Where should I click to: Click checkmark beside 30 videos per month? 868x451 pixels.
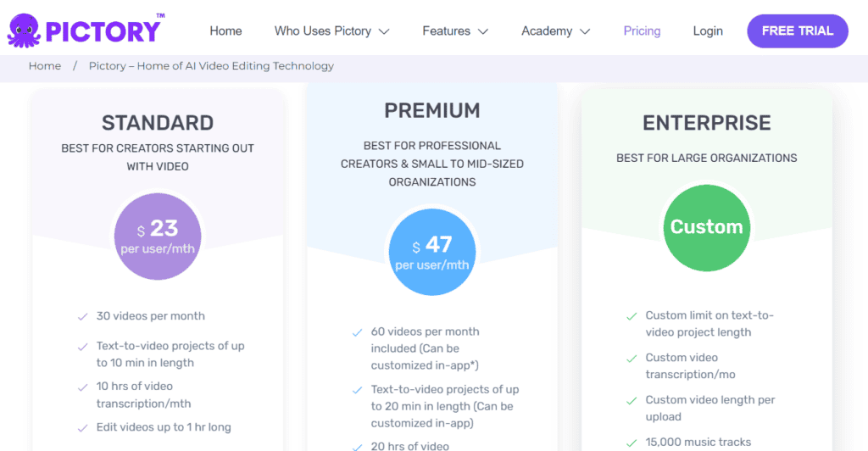tap(82, 316)
